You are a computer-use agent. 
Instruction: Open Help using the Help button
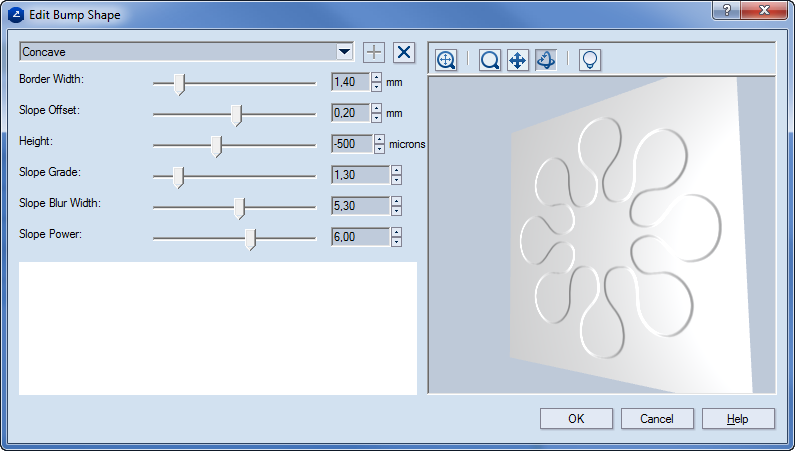pyautogui.click(x=738, y=419)
